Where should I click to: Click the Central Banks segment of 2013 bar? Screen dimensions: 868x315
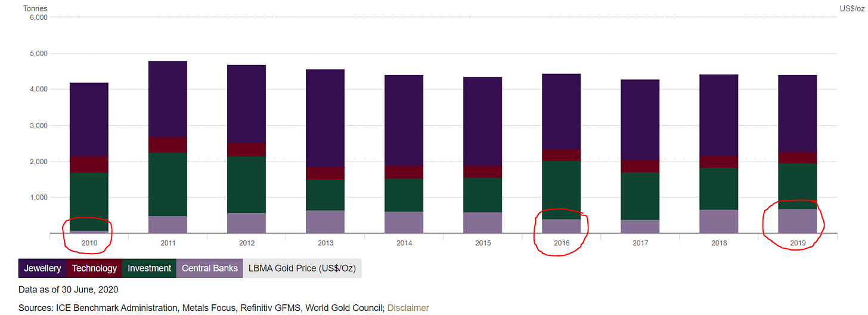[x=325, y=221]
